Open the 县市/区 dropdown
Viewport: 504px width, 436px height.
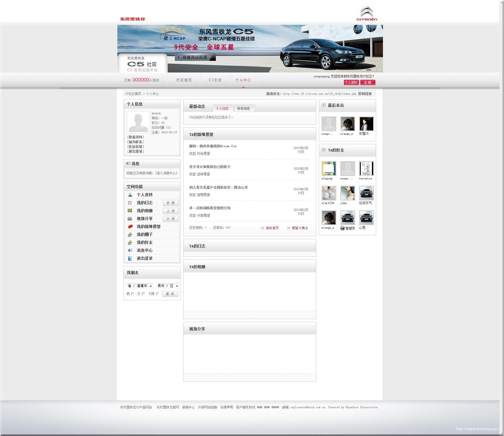pos(168,286)
